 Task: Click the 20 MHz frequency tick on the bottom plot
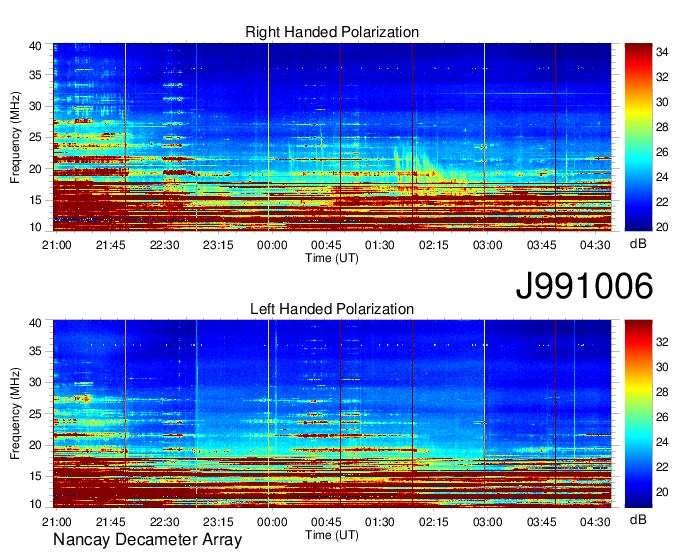36,445
